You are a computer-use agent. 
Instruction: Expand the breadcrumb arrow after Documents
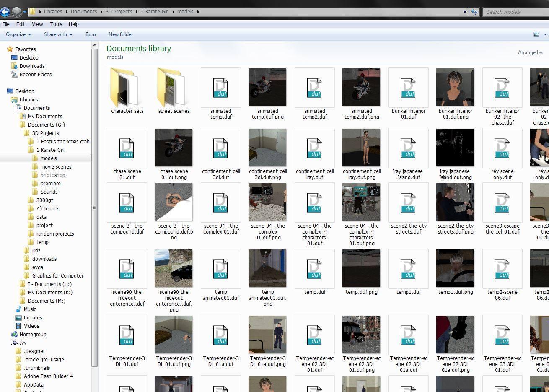101,12
